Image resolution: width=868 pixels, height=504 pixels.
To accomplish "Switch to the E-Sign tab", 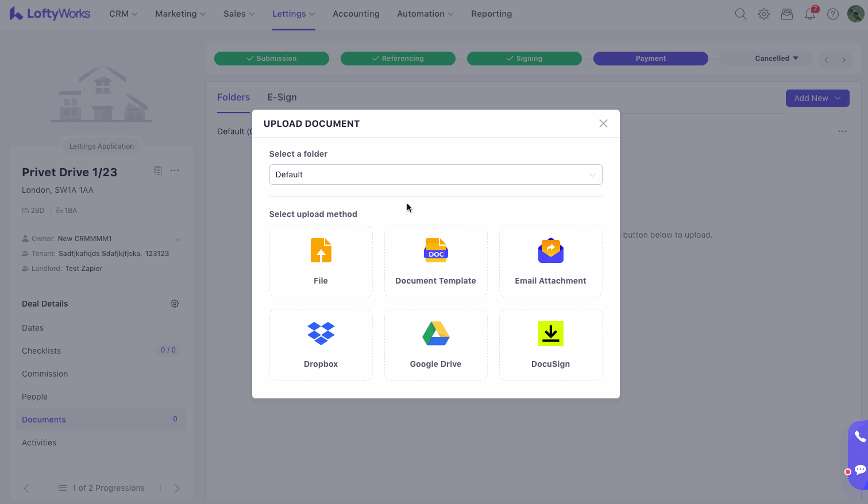I will (282, 98).
